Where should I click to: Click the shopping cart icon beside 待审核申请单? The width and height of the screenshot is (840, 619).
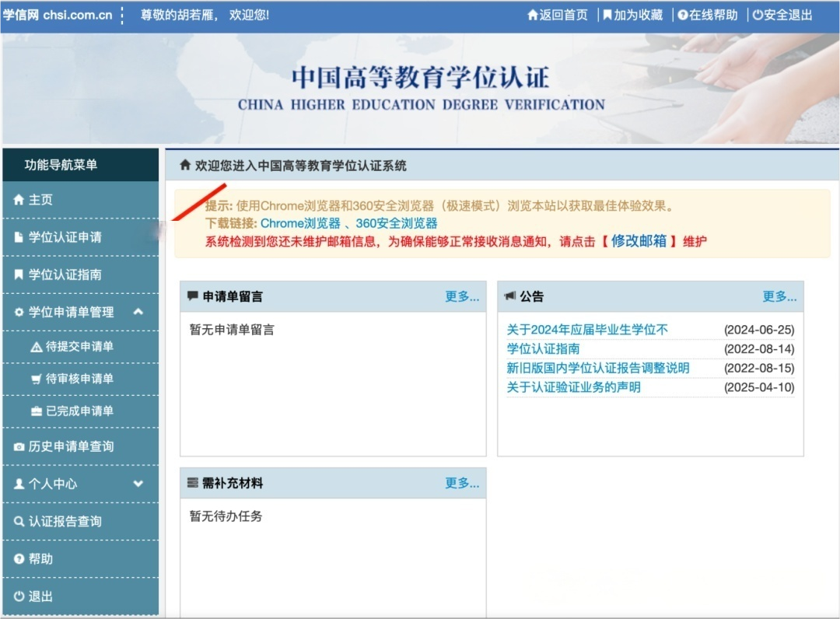[x=36, y=379]
